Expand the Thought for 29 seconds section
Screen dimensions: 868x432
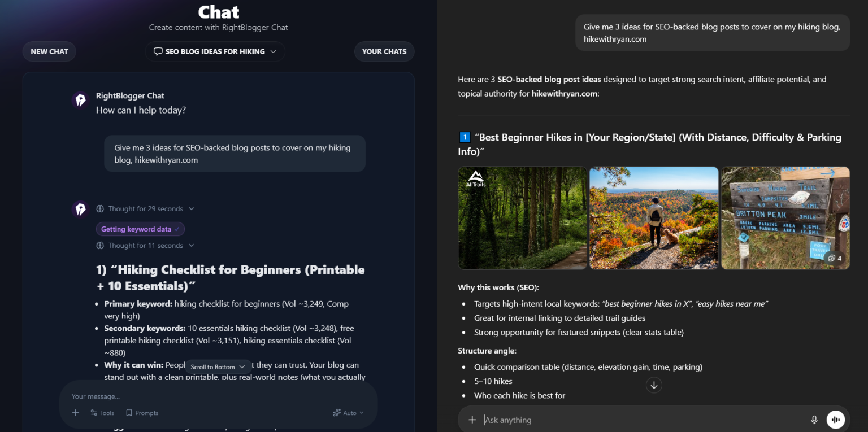click(x=145, y=209)
